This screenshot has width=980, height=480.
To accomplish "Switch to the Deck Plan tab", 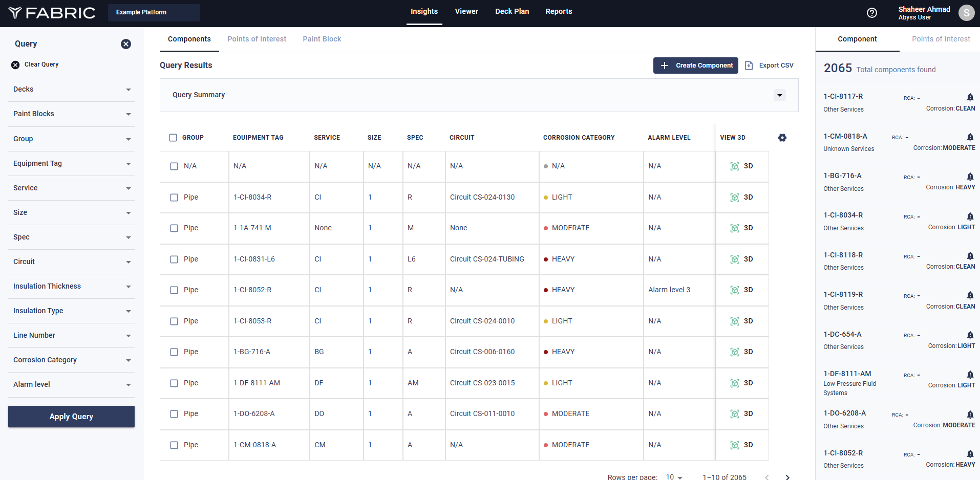I will click(x=512, y=11).
